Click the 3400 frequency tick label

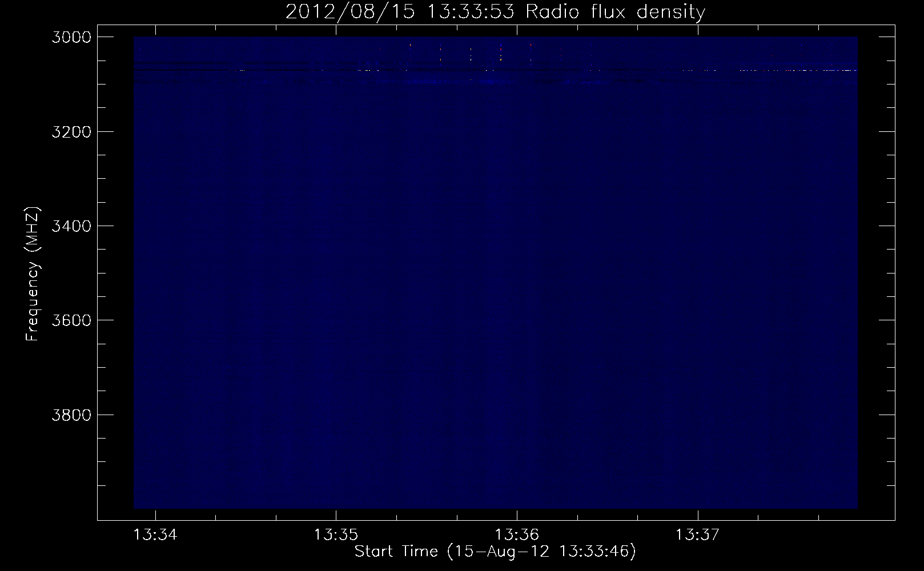click(72, 226)
